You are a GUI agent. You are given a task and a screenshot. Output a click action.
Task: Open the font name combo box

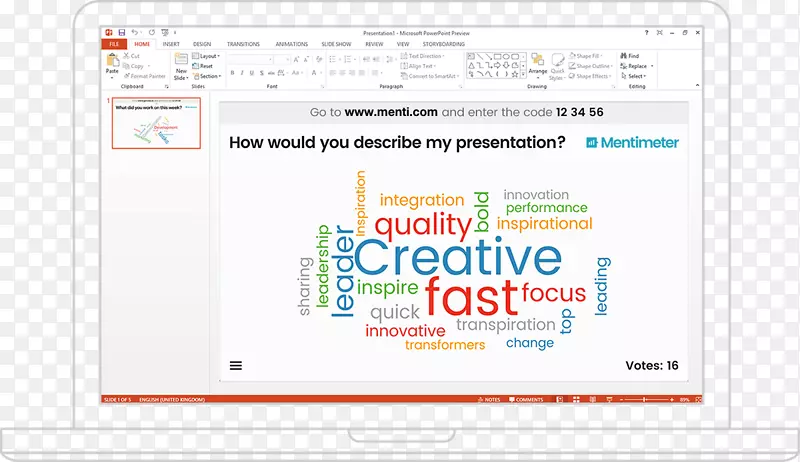pyautogui.click(x=250, y=60)
